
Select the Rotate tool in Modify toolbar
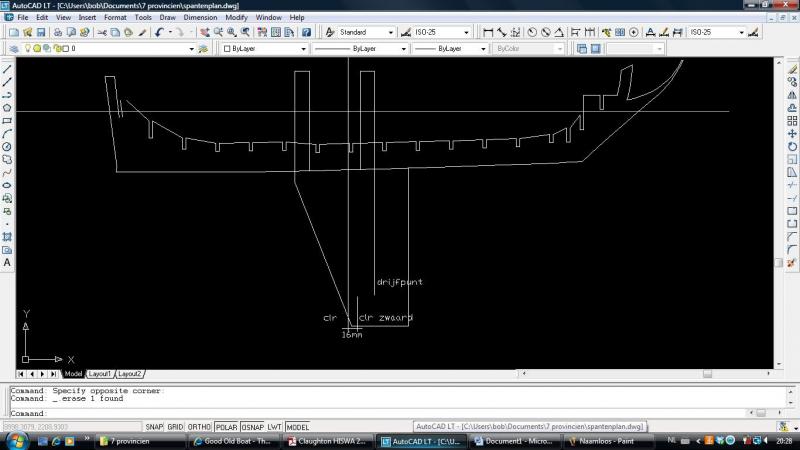pyautogui.click(x=792, y=146)
